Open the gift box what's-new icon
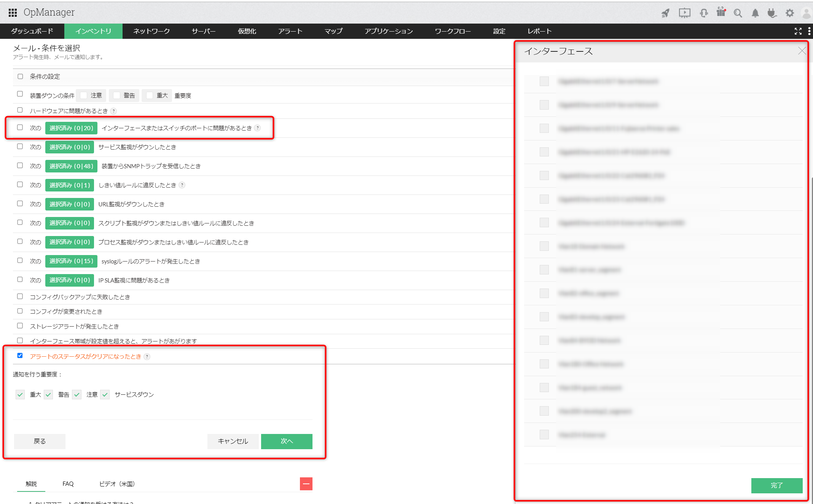This screenshot has width=813, height=504. point(721,12)
